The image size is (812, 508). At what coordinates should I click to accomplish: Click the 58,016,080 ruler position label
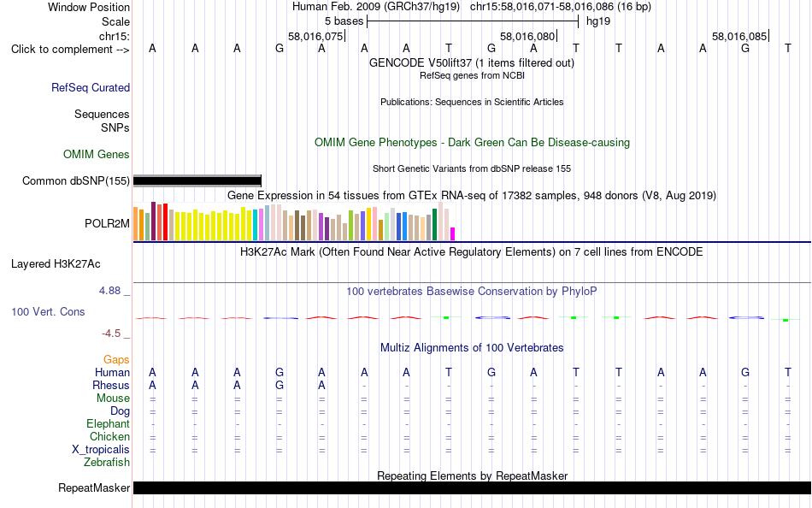tap(527, 36)
